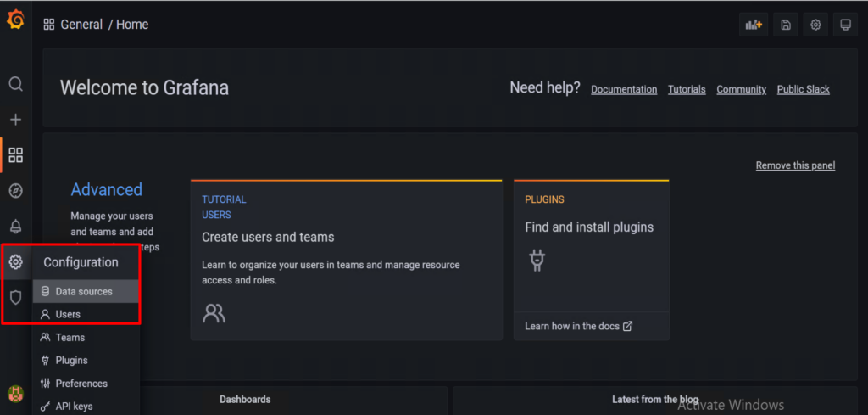This screenshot has width=868, height=415.
Task: Click the Grafana logo icon
Action: 15,20
